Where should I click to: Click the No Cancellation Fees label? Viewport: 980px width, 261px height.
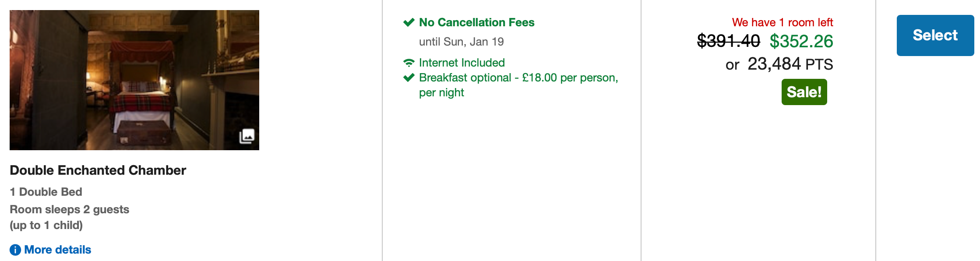[x=476, y=22]
